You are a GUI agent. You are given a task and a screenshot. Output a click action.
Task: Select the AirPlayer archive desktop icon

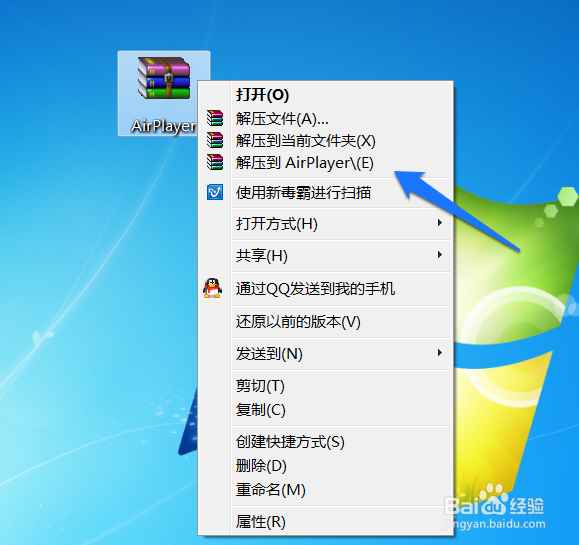(x=164, y=94)
